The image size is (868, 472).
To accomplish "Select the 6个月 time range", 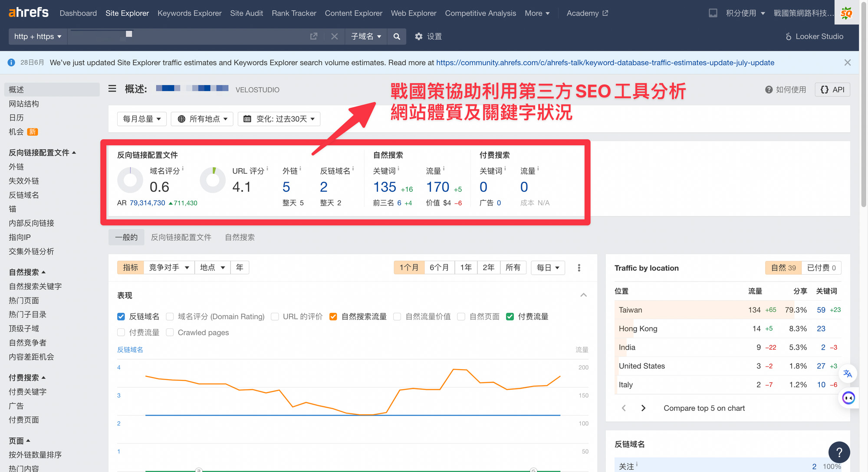I will (439, 268).
